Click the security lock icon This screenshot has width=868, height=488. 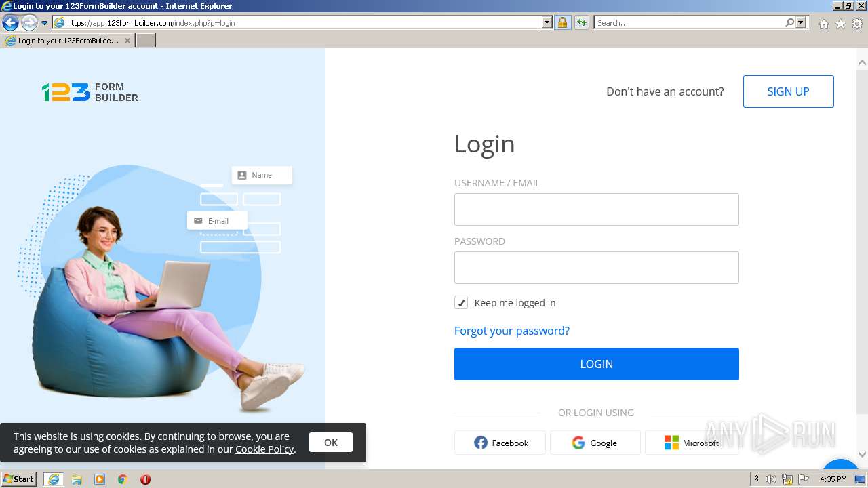pyautogui.click(x=562, y=23)
